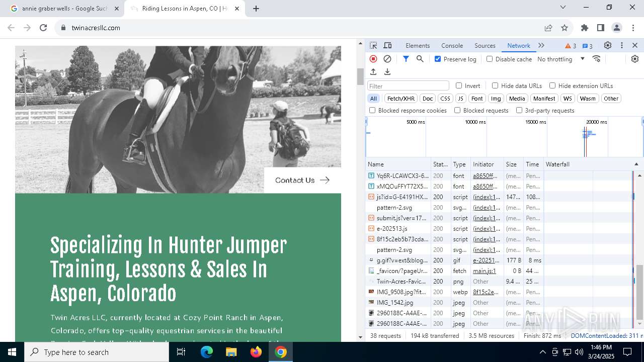
Task: Click Windows search box on taskbar
Action: (x=97, y=352)
